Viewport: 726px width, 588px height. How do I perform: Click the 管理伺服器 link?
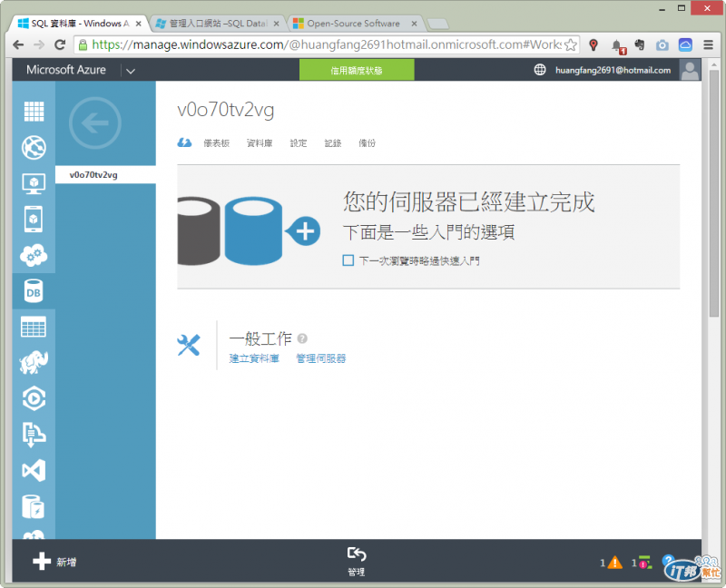tap(321, 358)
